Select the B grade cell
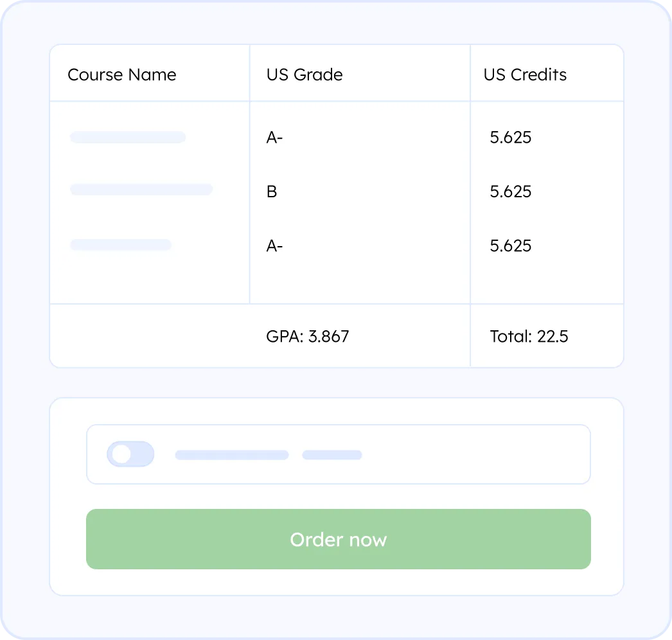This screenshot has width=672, height=640. pyautogui.click(x=272, y=191)
